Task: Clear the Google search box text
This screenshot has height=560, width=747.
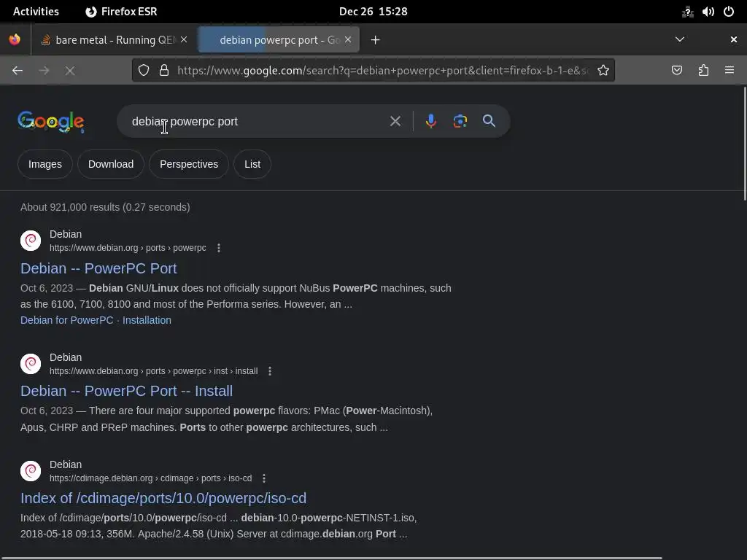Action: coord(395,121)
